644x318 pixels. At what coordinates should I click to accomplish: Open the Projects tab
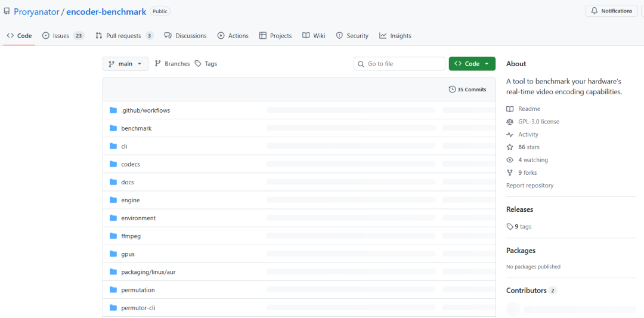point(275,36)
